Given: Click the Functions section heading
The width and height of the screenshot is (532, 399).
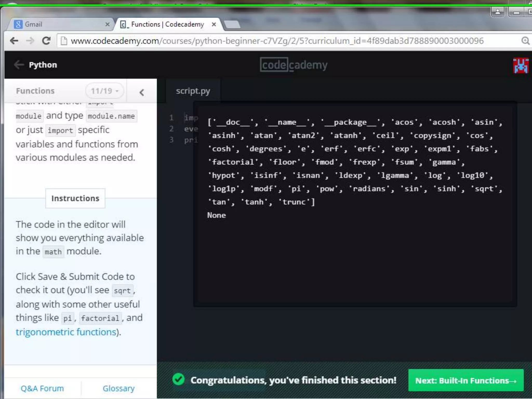Looking at the screenshot, I should coord(35,91).
